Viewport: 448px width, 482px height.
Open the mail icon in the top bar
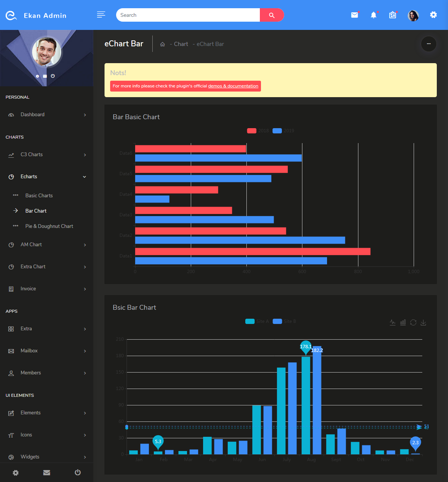click(354, 15)
